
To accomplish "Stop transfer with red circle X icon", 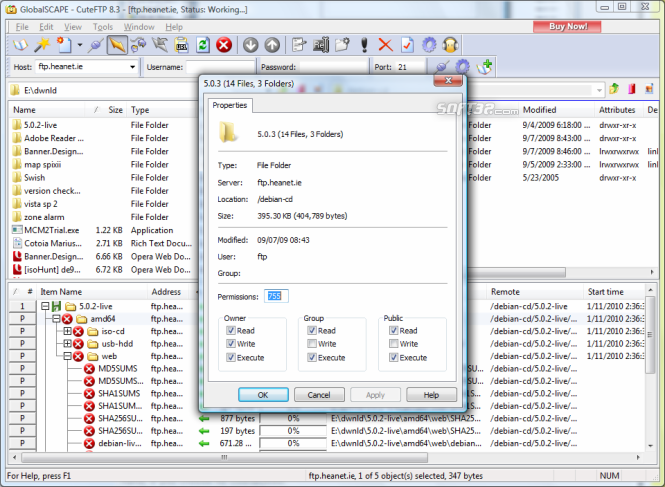I will click(x=224, y=45).
